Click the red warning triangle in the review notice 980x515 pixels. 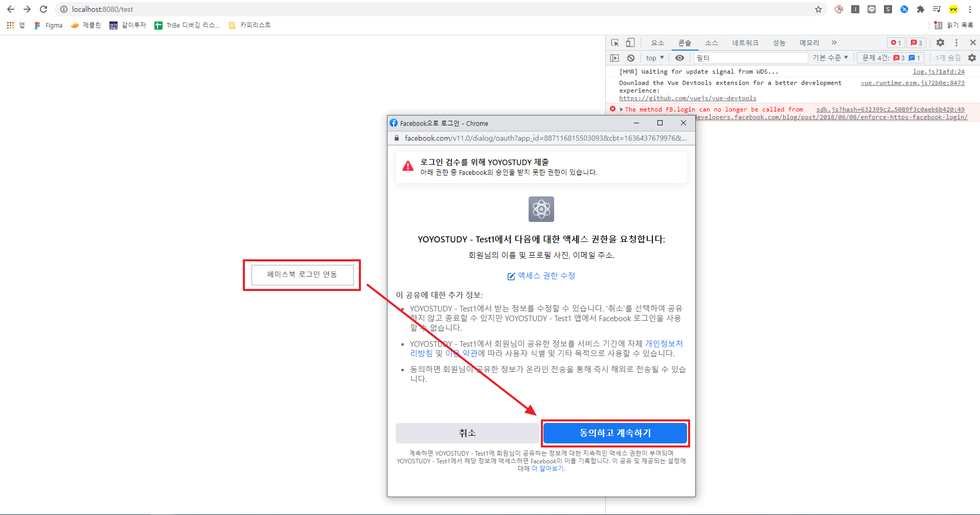[x=408, y=166]
